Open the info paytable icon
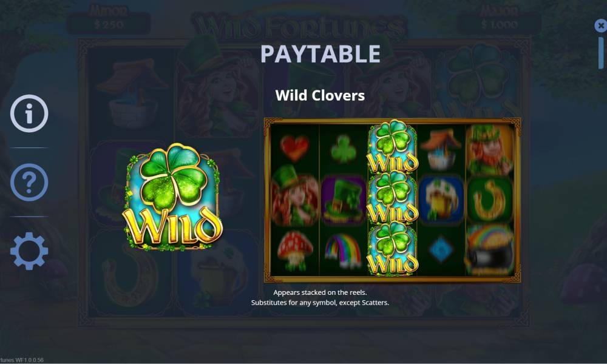Viewport: 607px width, 364px height. pos(29,113)
